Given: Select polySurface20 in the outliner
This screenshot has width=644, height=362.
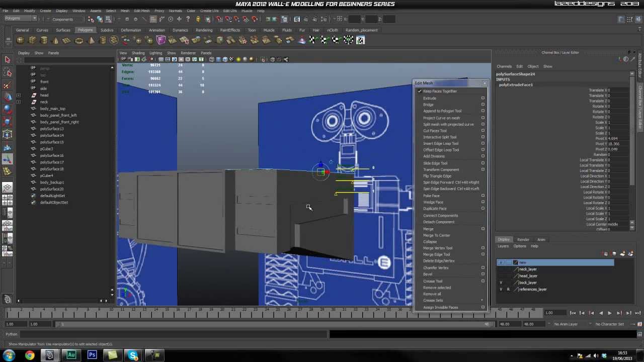Looking at the screenshot, I should click(52, 189).
